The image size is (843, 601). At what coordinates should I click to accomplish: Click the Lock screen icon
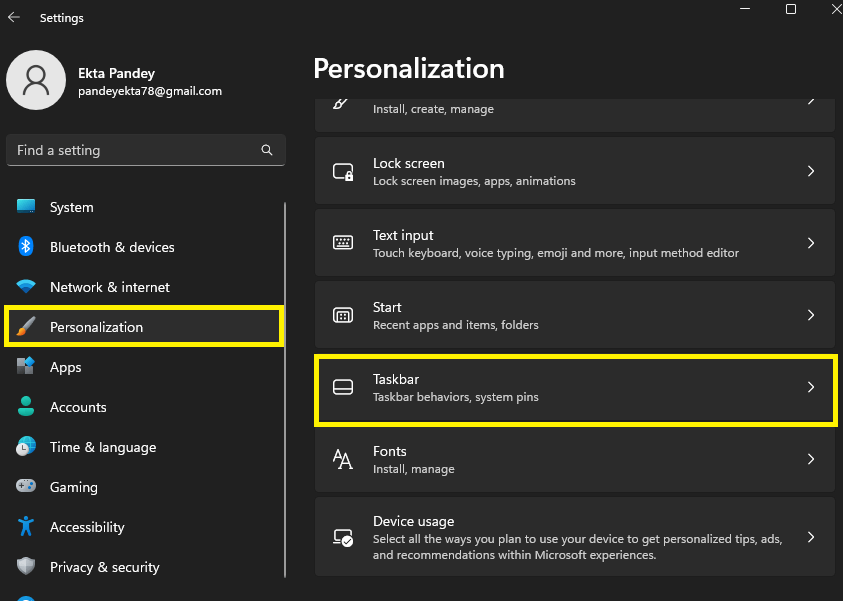pos(343,172)
